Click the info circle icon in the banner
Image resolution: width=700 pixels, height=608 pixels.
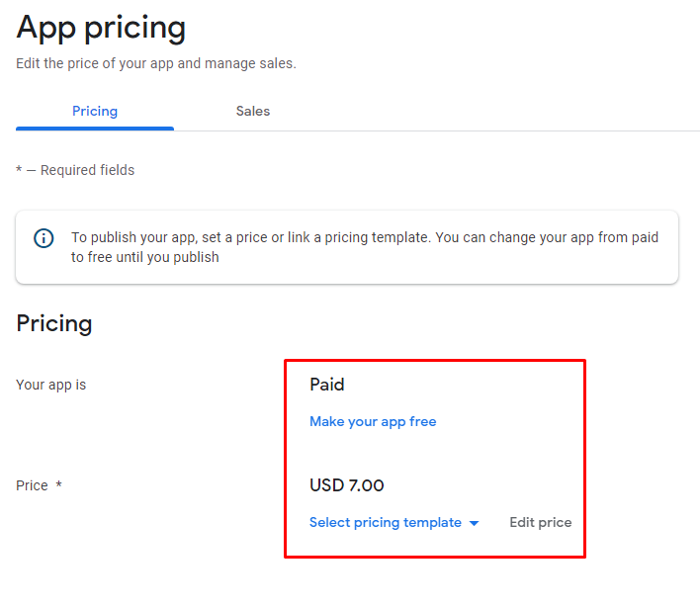(x=44, y=238)
